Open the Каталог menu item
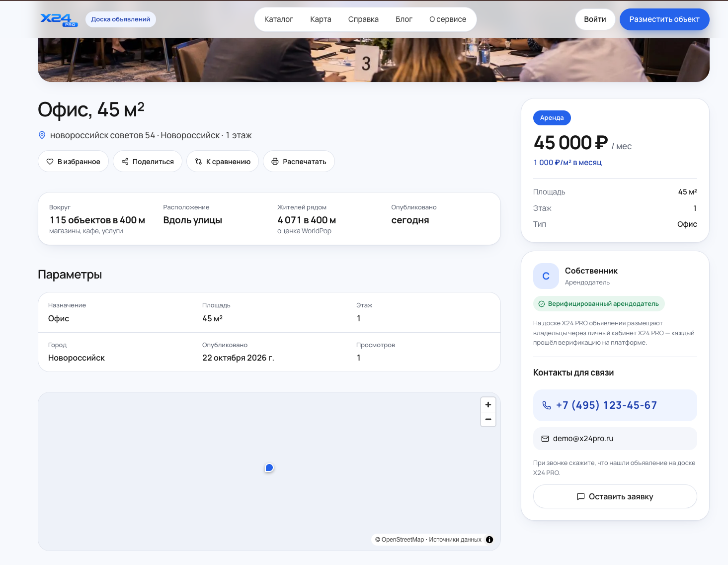This screenshot has width=728, height=565. (x=279, y=19)
